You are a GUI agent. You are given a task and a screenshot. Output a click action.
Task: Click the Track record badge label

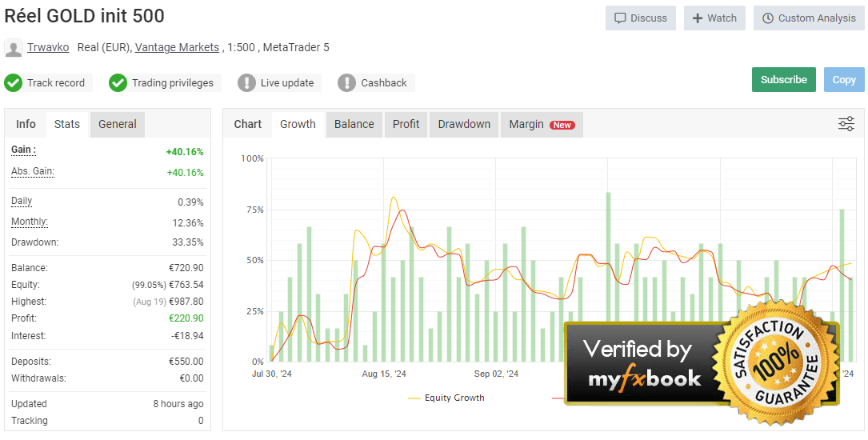tap(56, 83)
